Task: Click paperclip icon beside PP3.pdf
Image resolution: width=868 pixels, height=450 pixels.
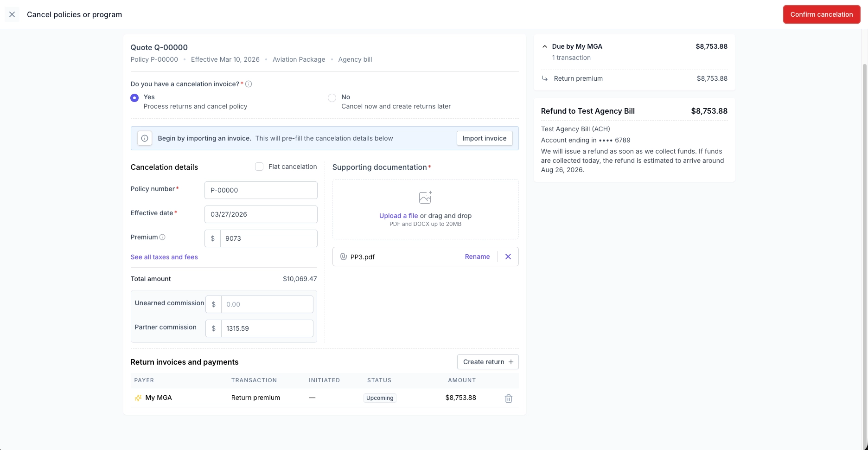Action: coord(344,257)
